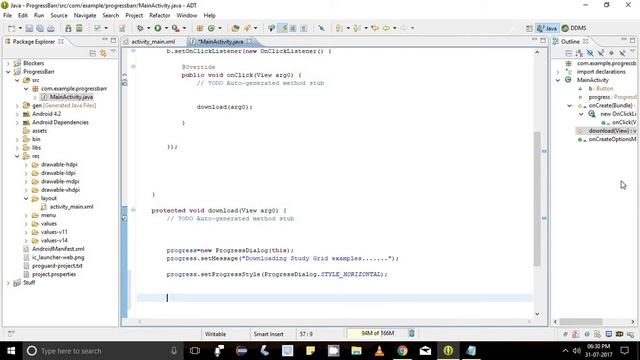Collapse the res folder
The height and width of the screenshot is (360, 640).
[x=17, y=156]
